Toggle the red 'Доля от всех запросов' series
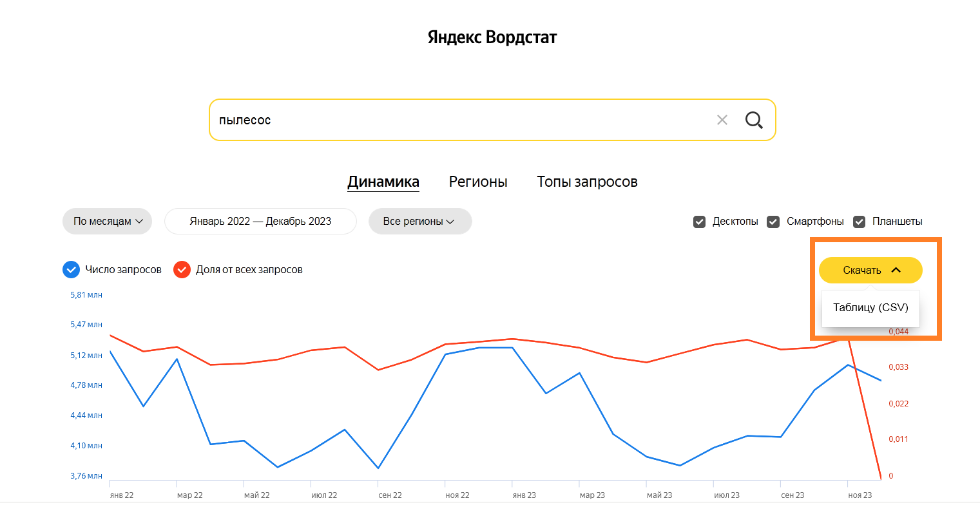The image size is (980, 505). click(x=182, y=269)
